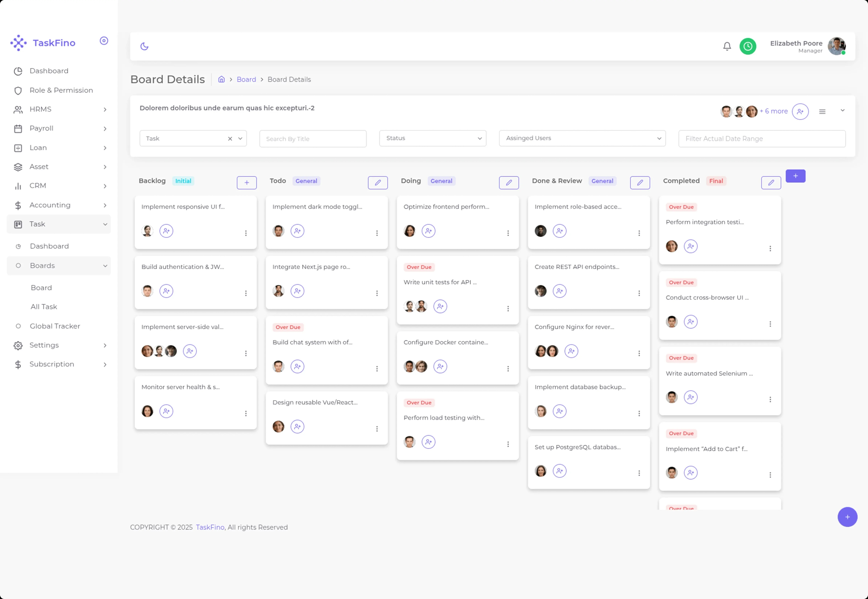Click the TaskFino footer link

(x=210, y=527)
